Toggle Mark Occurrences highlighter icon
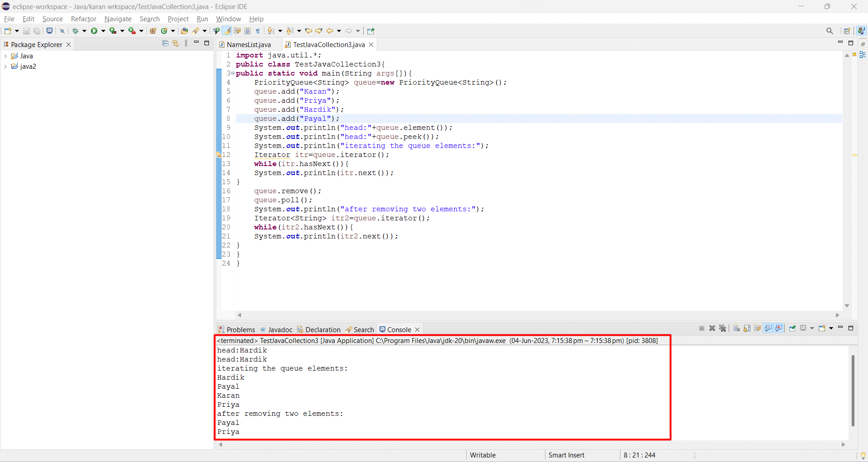The image size is (868, 462). pyautogui.click(x=227, y=31)
